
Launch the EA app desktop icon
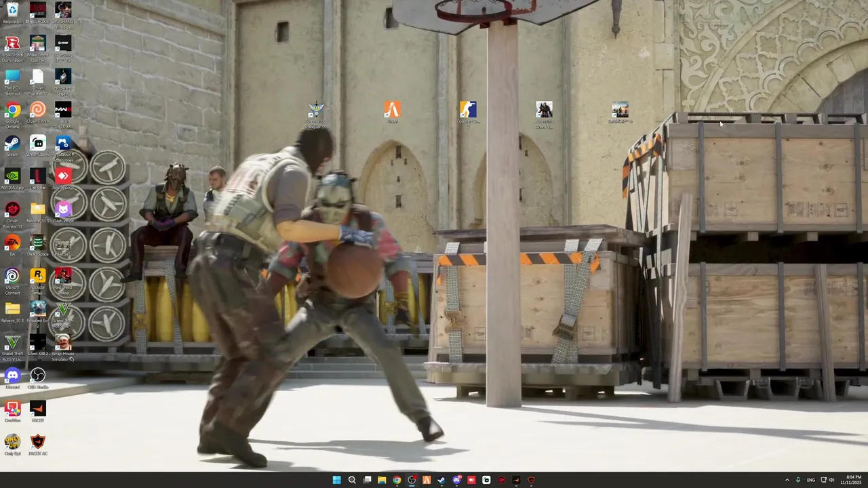(12, 245)
